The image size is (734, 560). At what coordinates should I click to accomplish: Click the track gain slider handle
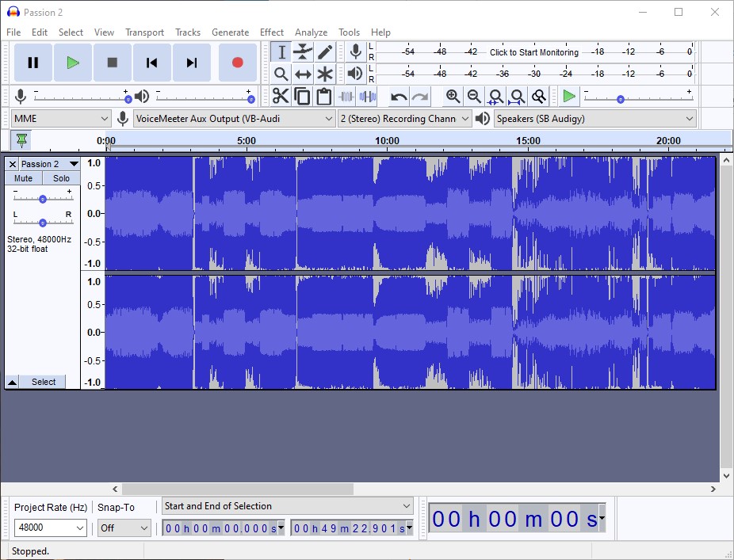43,199
